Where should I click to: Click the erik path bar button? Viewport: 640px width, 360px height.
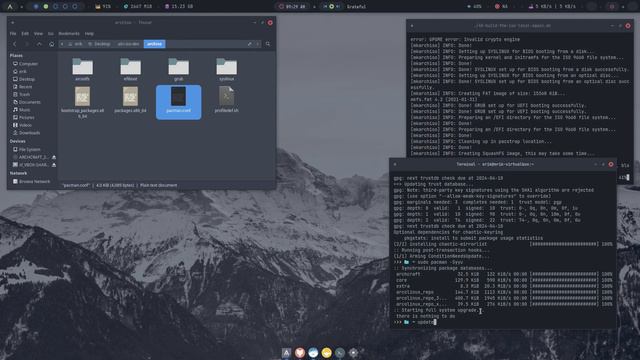tap(75, 44)
